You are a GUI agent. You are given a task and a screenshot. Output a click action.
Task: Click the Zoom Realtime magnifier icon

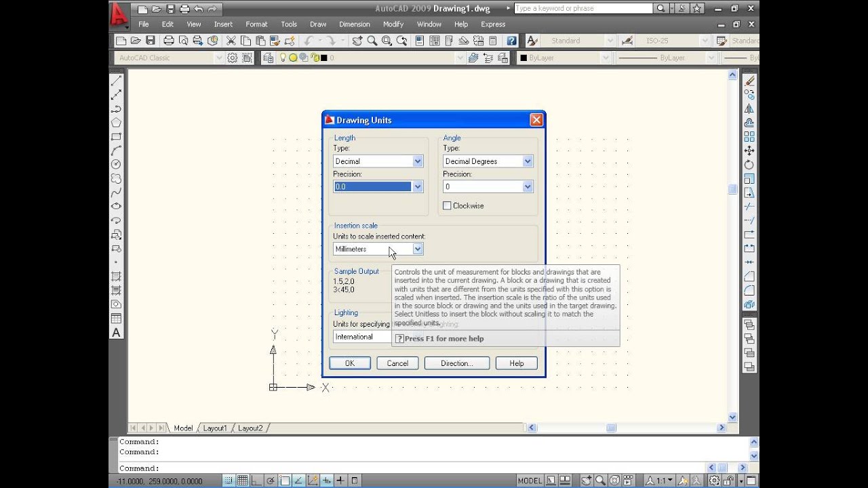point(372,41)
